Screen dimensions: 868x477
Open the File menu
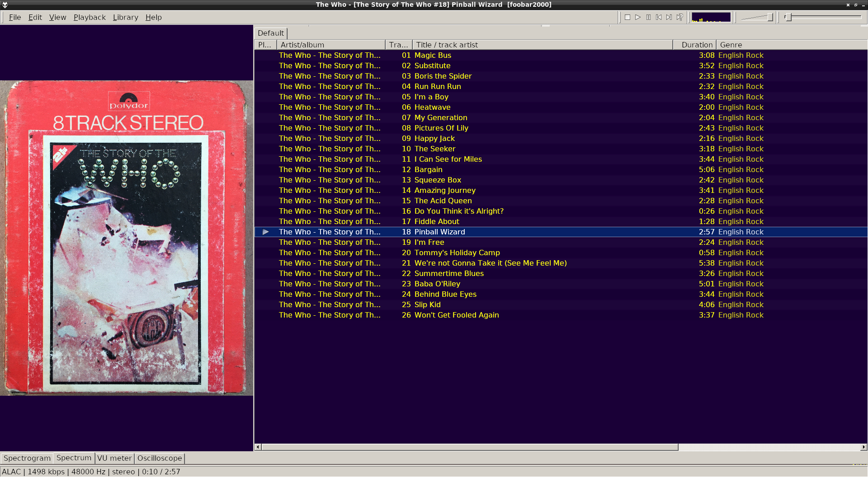15,17
